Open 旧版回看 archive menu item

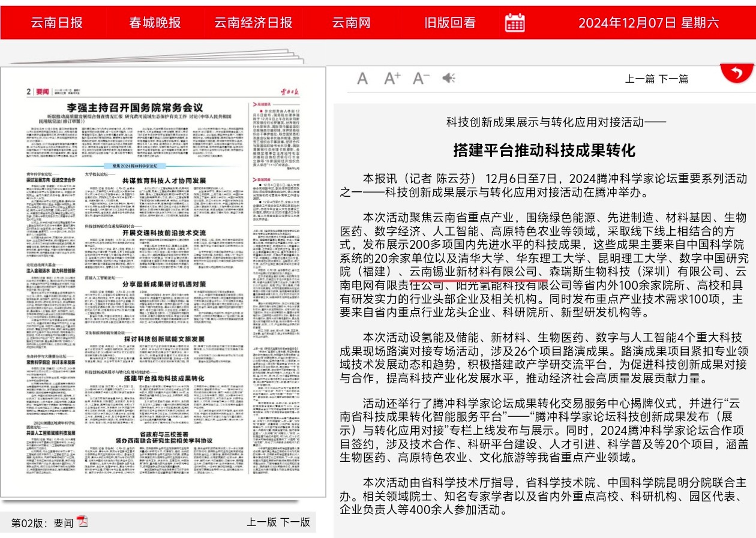449,23
